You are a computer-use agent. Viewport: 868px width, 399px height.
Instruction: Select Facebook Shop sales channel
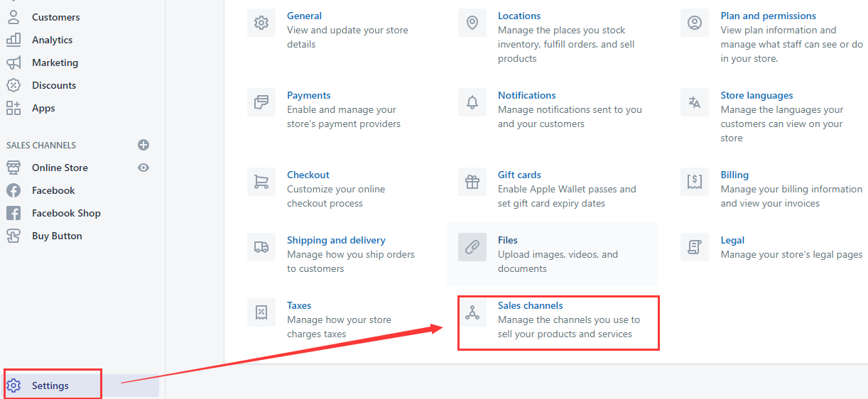click(66, 213)
